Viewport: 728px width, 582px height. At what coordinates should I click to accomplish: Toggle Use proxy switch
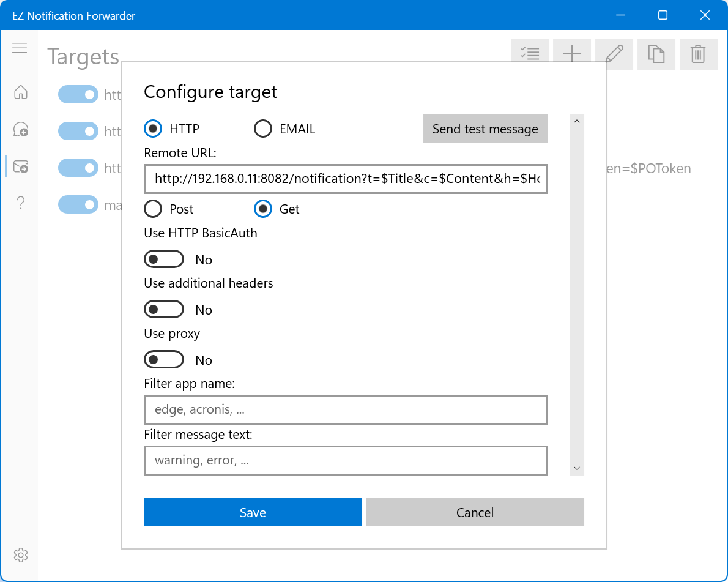point(164,359)
